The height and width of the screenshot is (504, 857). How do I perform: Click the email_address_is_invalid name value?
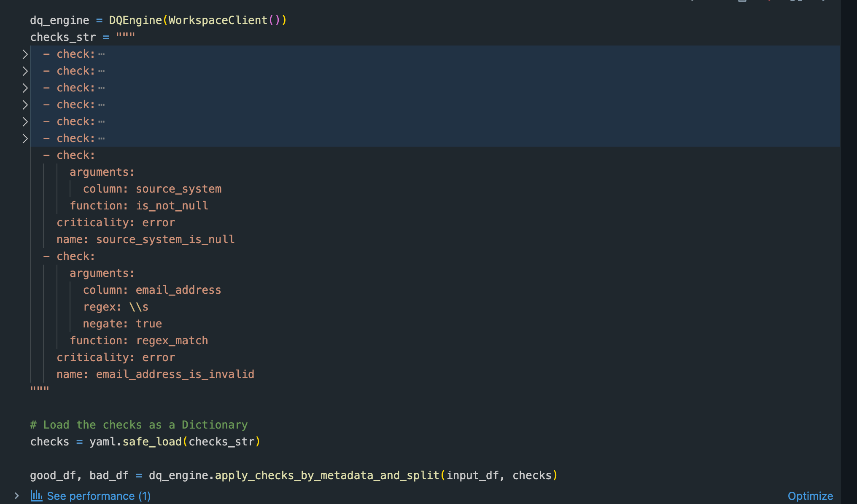click(x=175, y=374)
